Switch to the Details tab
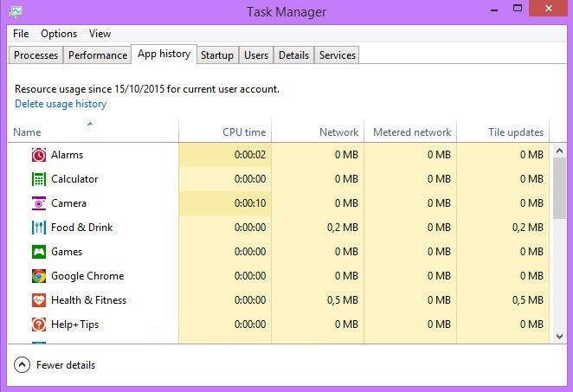This screenshot has height=392, width=573. pyautogui.click(x=293, y=55)
